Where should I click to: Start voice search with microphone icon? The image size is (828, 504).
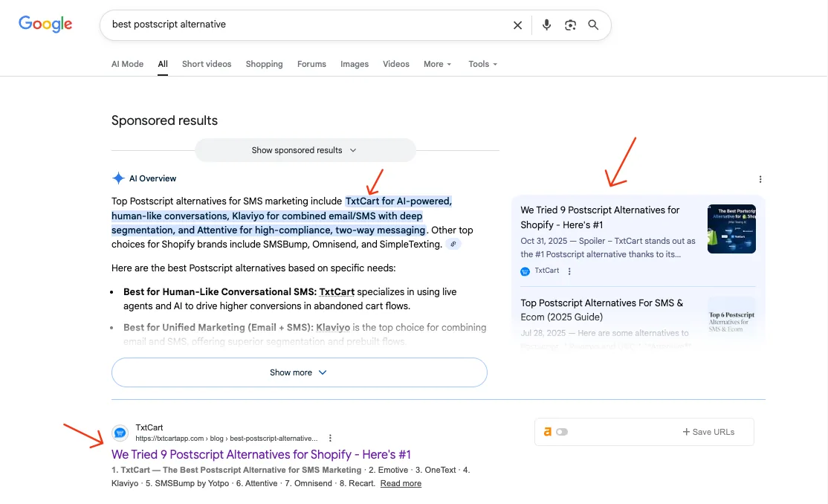[x=546, y=25]
